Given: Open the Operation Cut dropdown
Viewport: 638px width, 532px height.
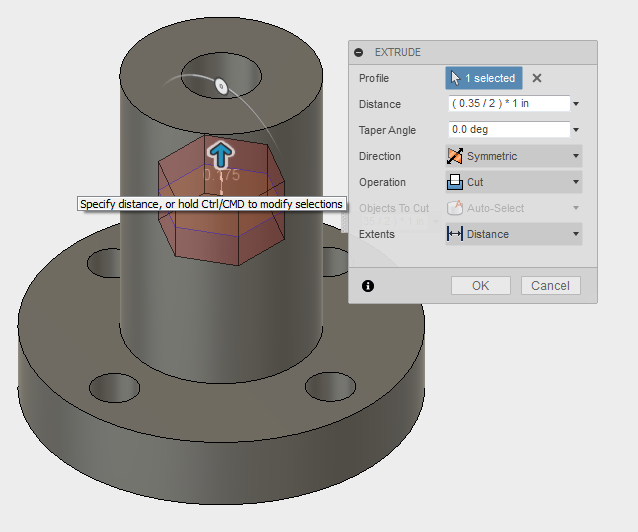Looking at the screenshot, I should [514, 182].
